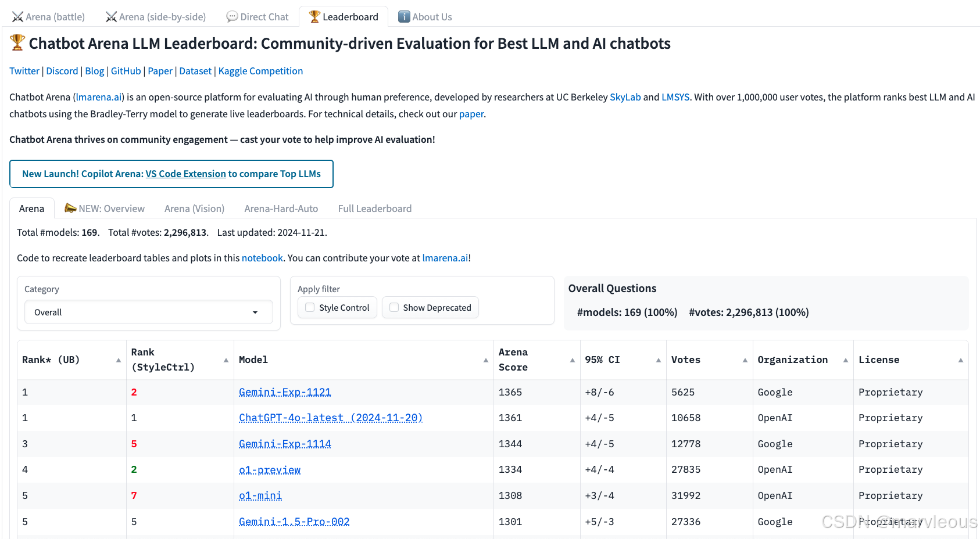The image size is (980, 539).
Task: Click the Gemini-Exp-1114 model link
Action: [x=285, y=444]
